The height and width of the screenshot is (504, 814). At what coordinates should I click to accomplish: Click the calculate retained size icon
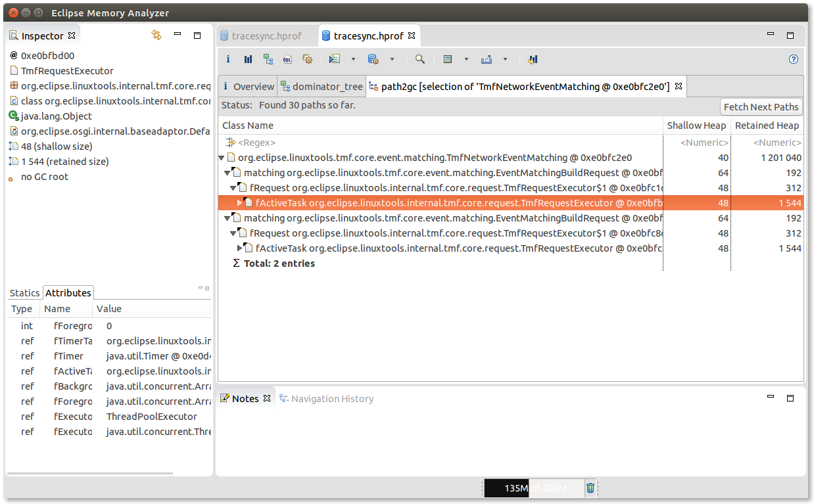tap(448, 59)
